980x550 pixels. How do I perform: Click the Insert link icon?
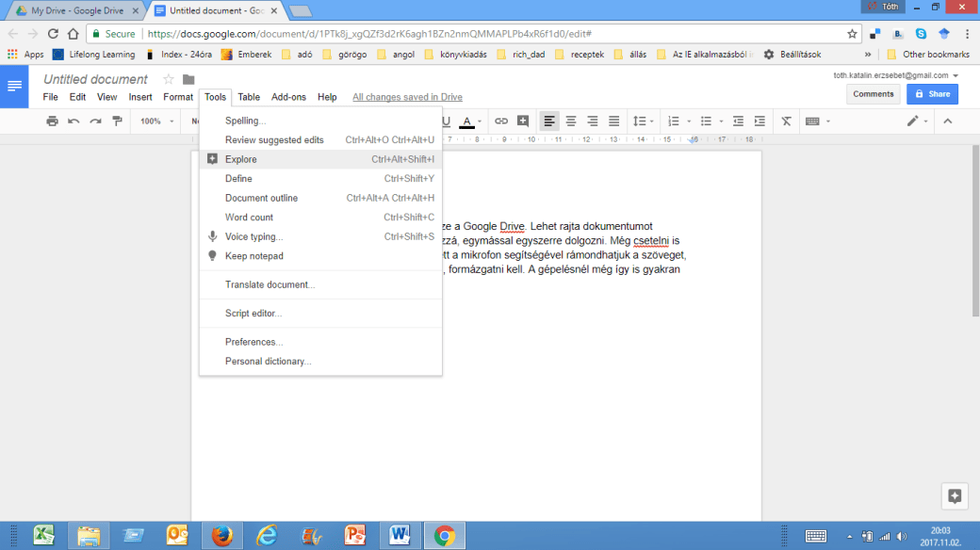501,121
